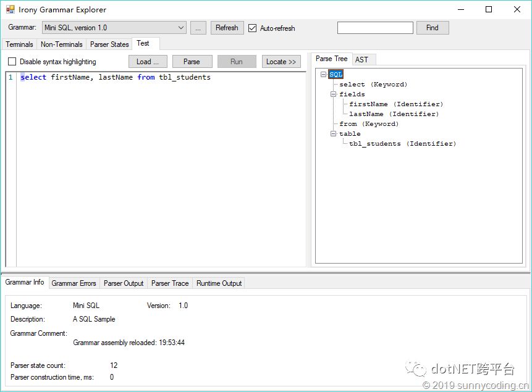Click the browse ellipsis button beside Grammar

198,28
